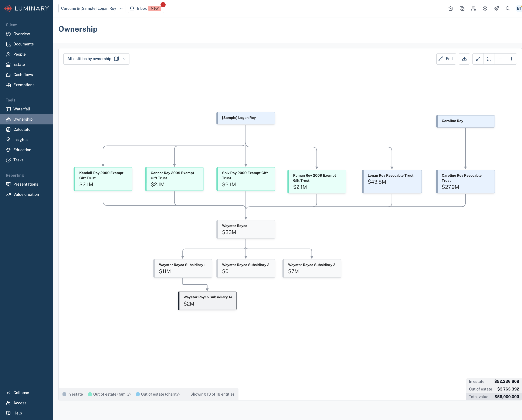Click the 'Showing 13 of 18 entities' text
Screen dimensions: 522x420
click(212, 394)
